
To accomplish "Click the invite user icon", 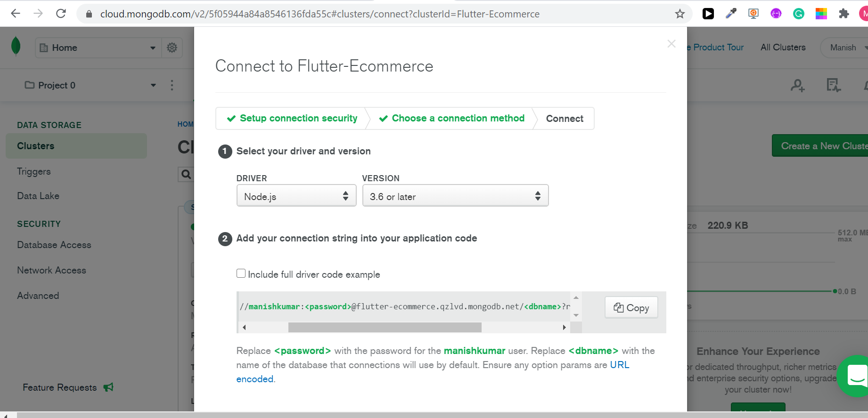I will 797,85.
